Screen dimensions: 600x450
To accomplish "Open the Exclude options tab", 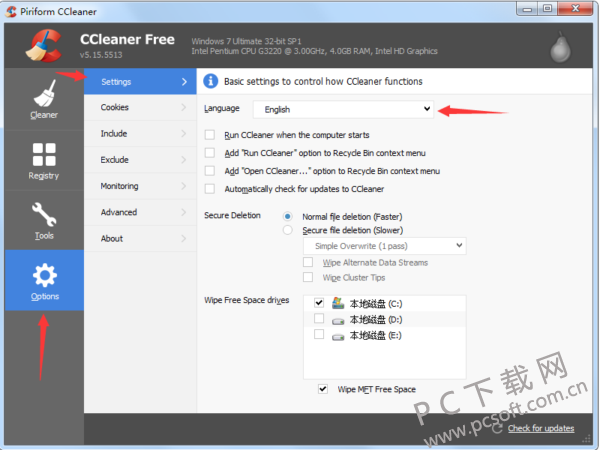I will (x=140, y=160).
